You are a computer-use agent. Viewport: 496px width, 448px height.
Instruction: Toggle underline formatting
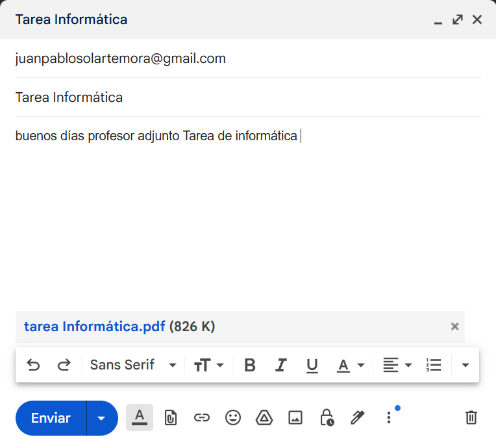(312, 366)
